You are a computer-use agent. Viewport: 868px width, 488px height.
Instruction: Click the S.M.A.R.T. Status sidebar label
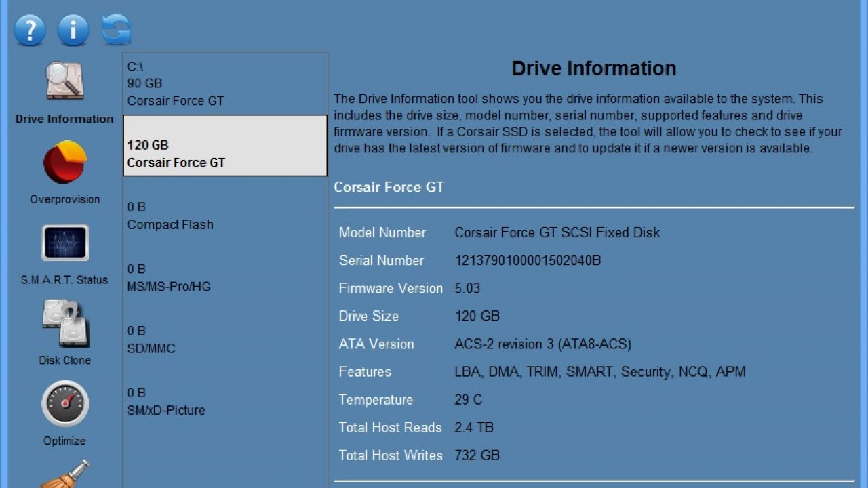pyautogui.click(x=64, y=280)
